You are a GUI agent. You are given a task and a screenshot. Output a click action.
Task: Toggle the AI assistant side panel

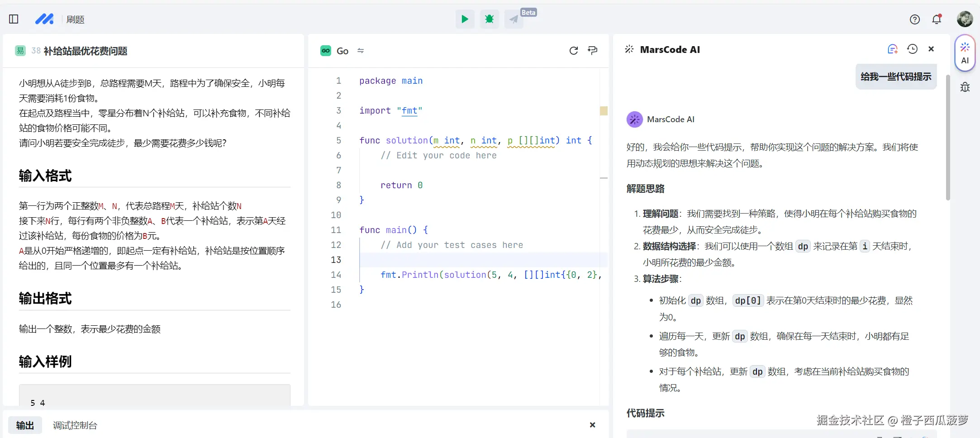coord(965,52)
